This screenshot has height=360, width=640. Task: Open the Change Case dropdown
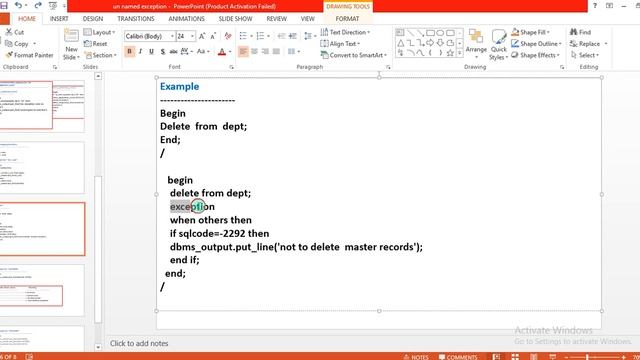click(x=203, y=51)
